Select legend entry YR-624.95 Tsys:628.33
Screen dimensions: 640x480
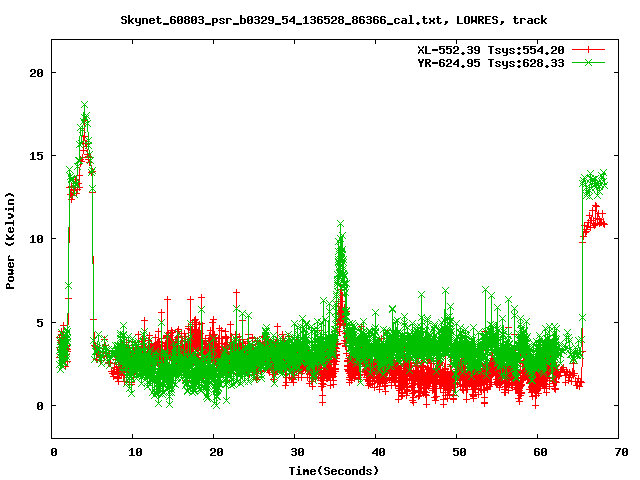(x=491, y=63)
